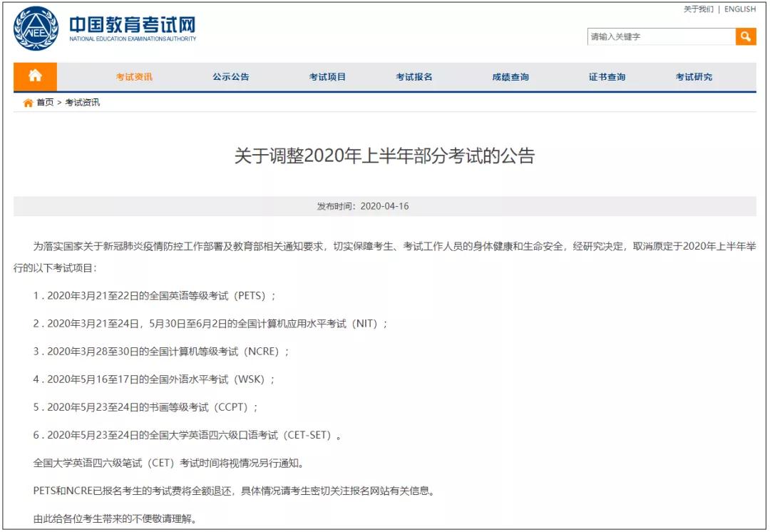This screenshot has height=532, width=770.
Task: Open the 证书查询 navigation tab
Action: click(x=607, y=76)
